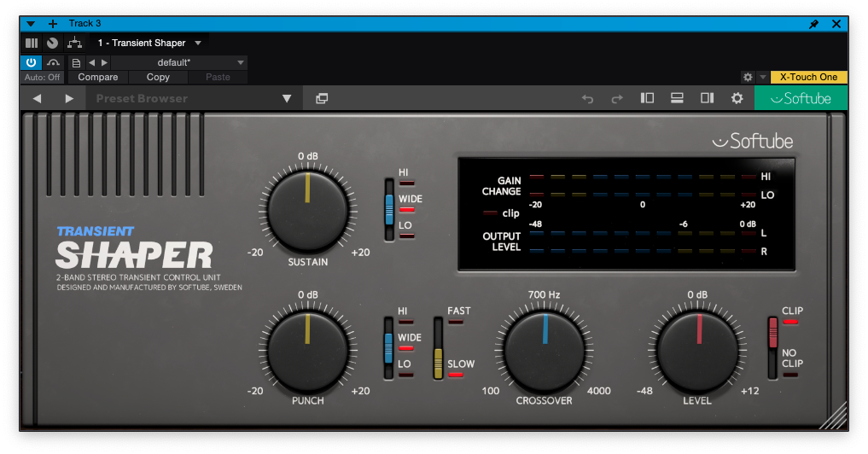Open the Preset Browser field
868x454 pixels.
tap(194, 98)
